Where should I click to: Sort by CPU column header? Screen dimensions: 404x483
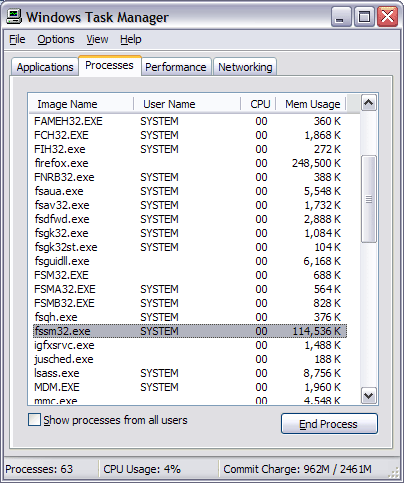point(258,104)
